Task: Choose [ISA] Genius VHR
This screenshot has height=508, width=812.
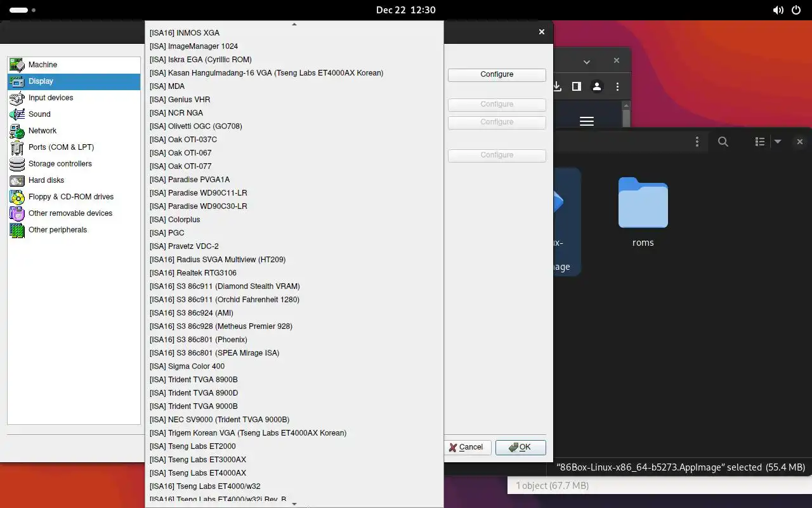Action: [294, 100]
